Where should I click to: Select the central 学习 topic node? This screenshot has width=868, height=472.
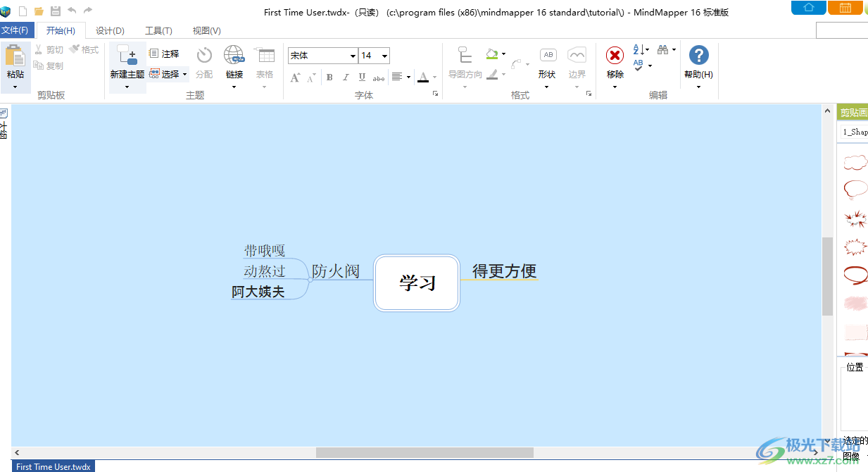pyautogui.click(x=417, y=283)
